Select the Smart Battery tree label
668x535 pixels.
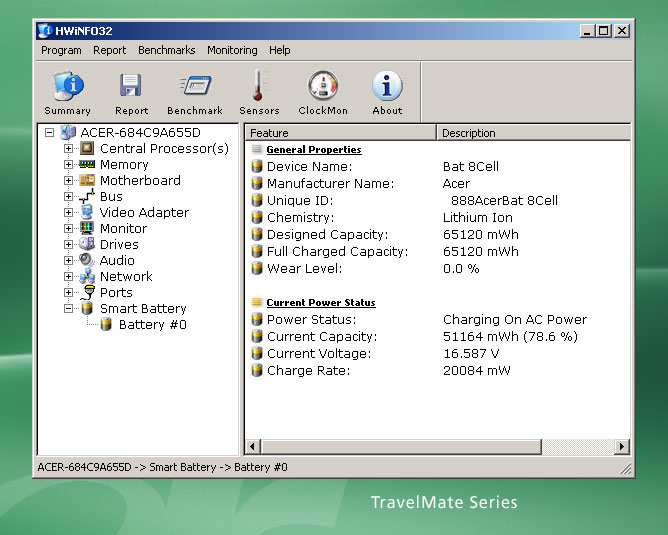coord(143,308)
